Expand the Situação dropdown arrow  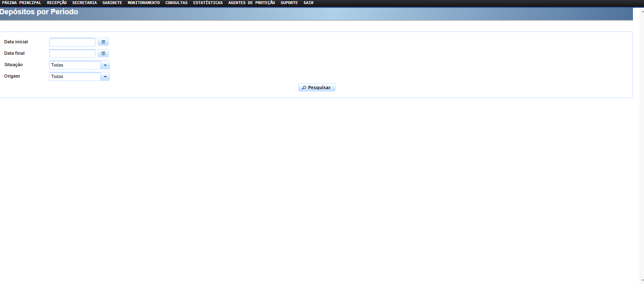(105, 65)
